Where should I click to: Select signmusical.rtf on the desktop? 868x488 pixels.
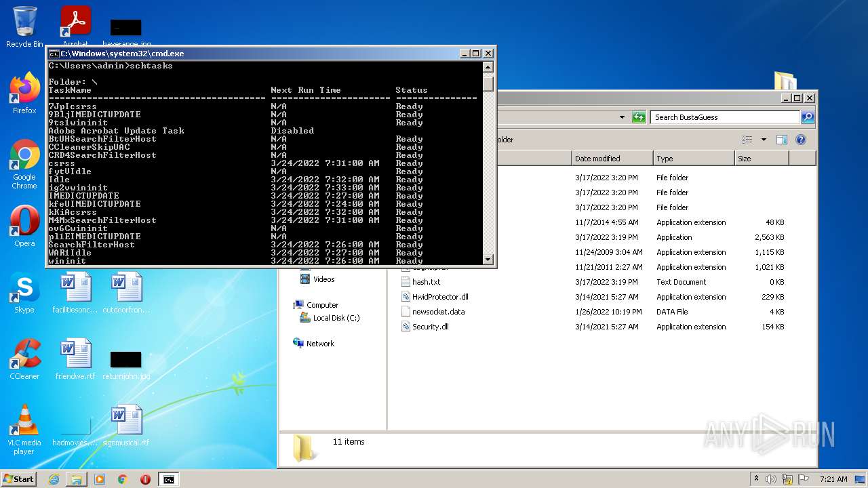[x=126, y=426]
